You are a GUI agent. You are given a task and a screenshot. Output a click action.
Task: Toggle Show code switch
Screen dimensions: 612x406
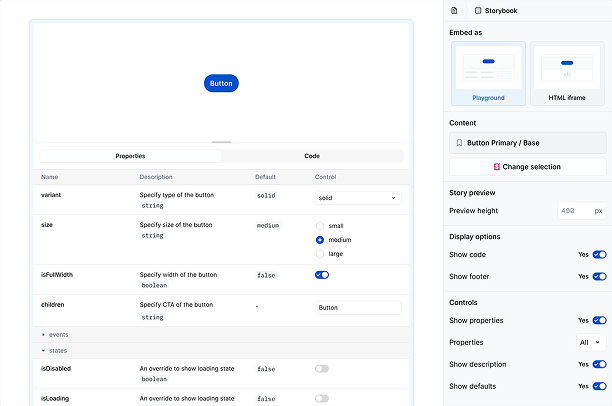(x=600, y=255)
